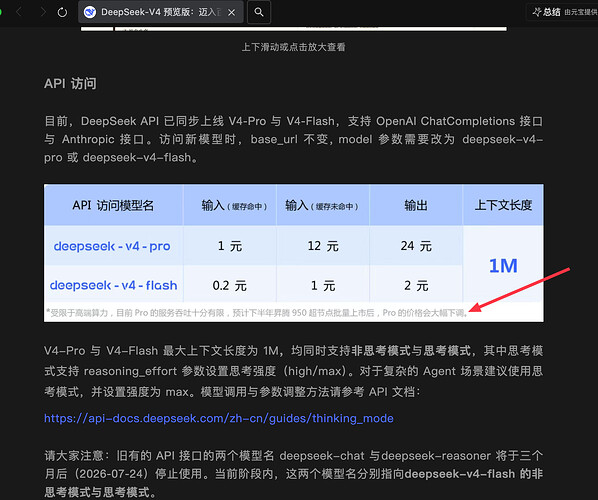The height and width of the screenshot is (500, 598).
Task: Click the 1M context length cell
Action: [503, 265]
